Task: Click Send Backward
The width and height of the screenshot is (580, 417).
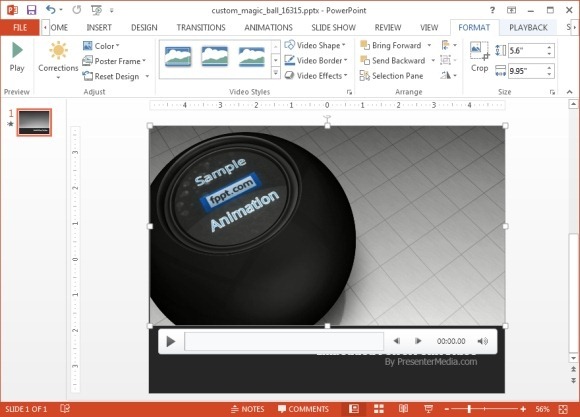Action: [x=393, y=60]
